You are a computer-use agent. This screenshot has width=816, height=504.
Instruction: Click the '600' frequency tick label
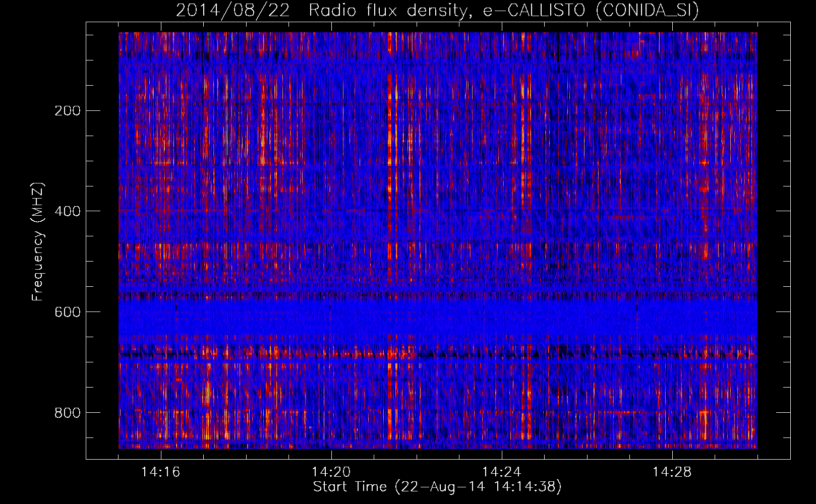point(67,311)
